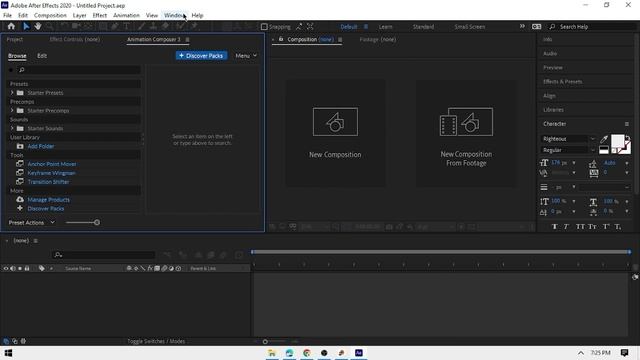Swap fill and stroke colors
The height and width of the screenshot is (360, 640).
627,138
